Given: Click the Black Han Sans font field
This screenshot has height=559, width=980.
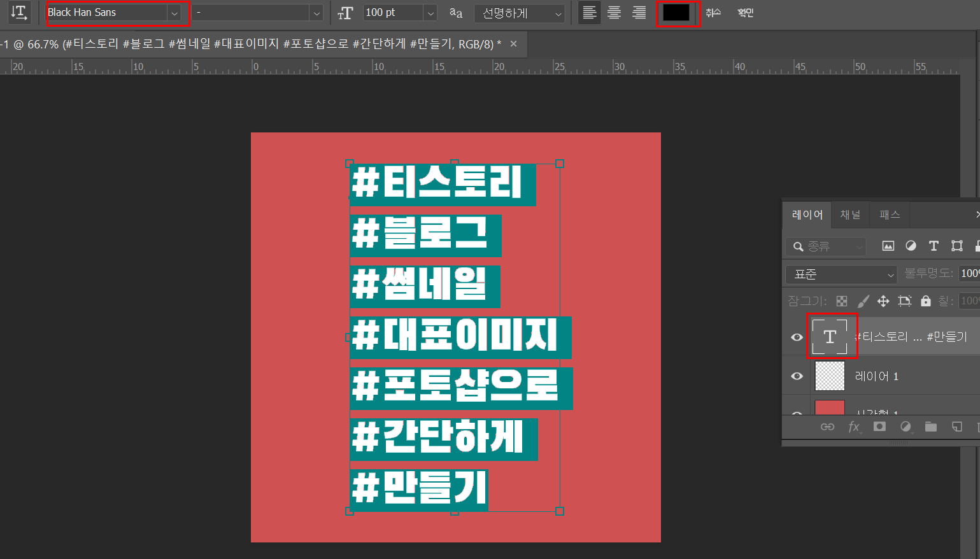Looking at the screenshot, I should pyautogui.click(x=107, y=13).
